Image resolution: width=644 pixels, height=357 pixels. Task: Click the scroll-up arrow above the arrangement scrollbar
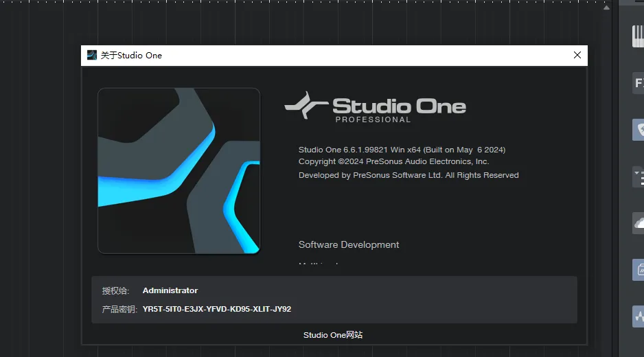pos(606,8)
